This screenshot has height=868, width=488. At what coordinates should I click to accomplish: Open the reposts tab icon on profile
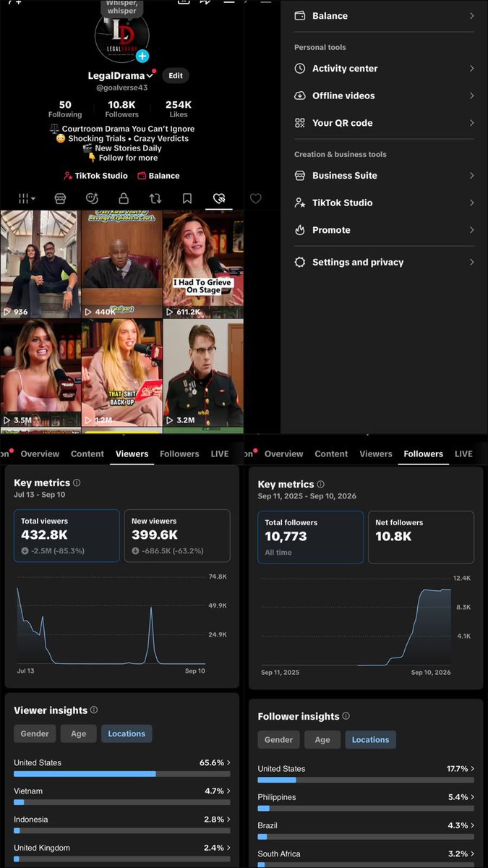coord(155,198)
